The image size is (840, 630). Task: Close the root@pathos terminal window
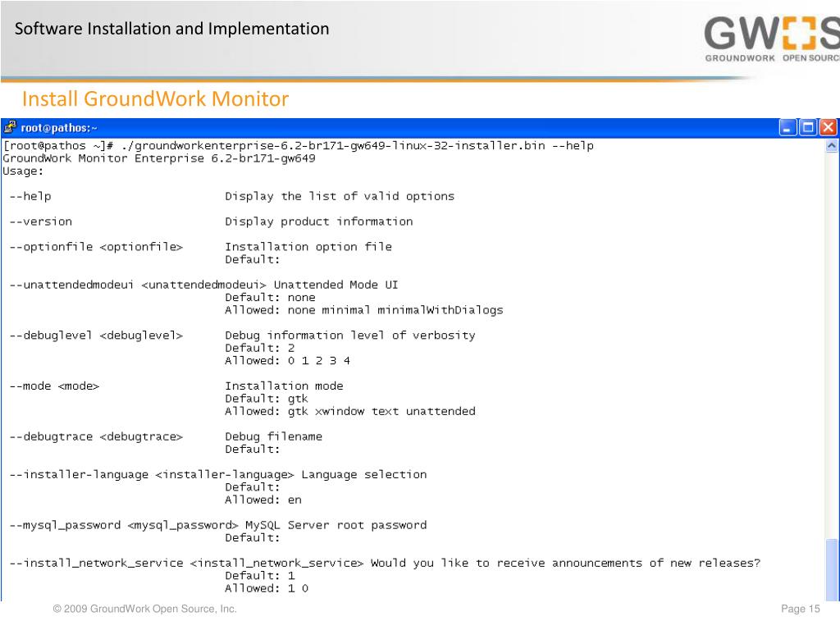(x=828, y=127)
